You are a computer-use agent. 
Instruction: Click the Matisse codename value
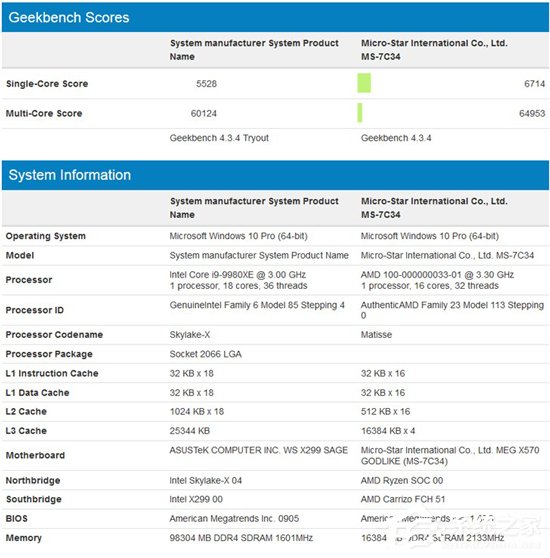[376, 335]
